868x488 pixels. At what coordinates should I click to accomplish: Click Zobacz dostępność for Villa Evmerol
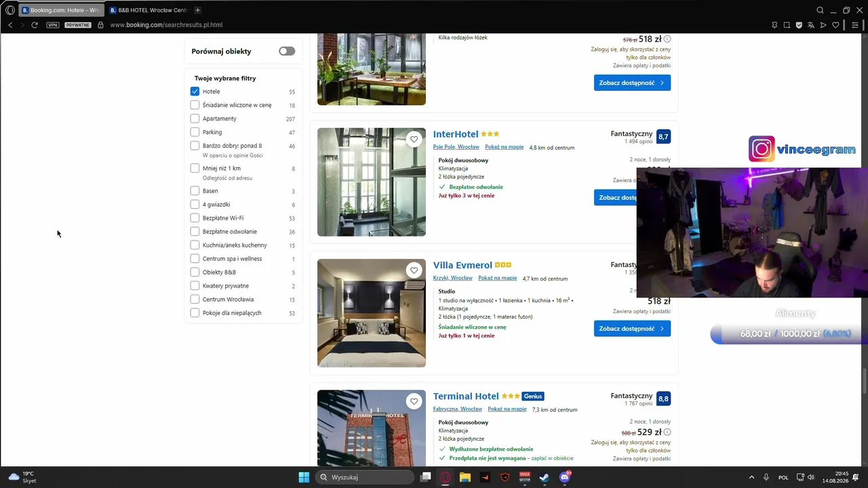(632, 329)
